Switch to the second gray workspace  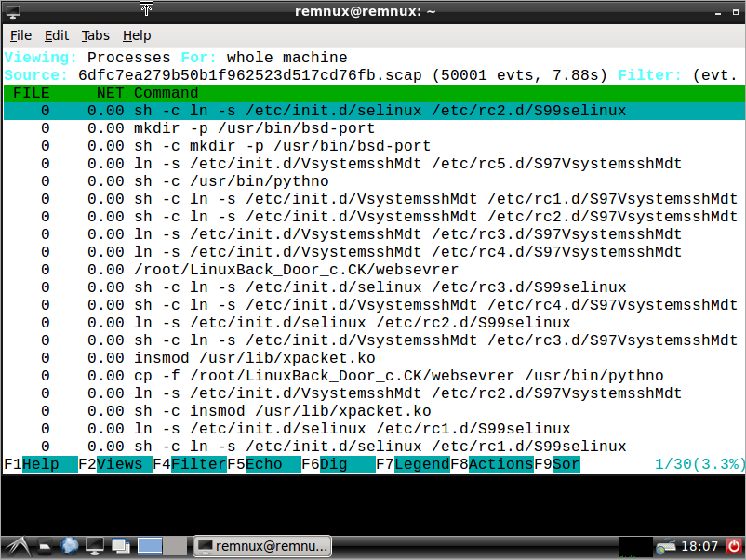[175, 546]
